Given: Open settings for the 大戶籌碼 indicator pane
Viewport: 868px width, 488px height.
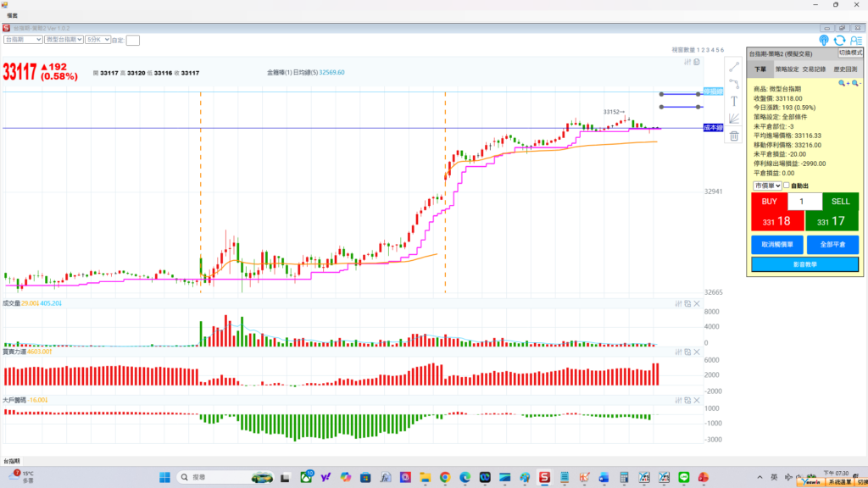Looking at the screenshot, I should pos(679,399).
